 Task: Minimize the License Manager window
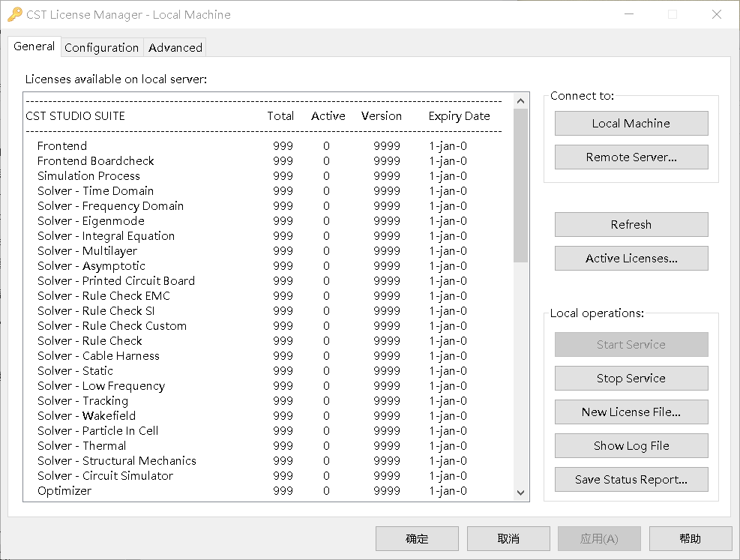point(629,15)
